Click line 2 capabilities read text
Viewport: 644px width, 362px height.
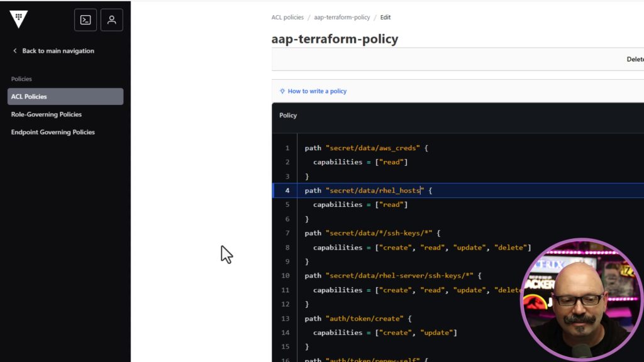click(x=360, y=162)
